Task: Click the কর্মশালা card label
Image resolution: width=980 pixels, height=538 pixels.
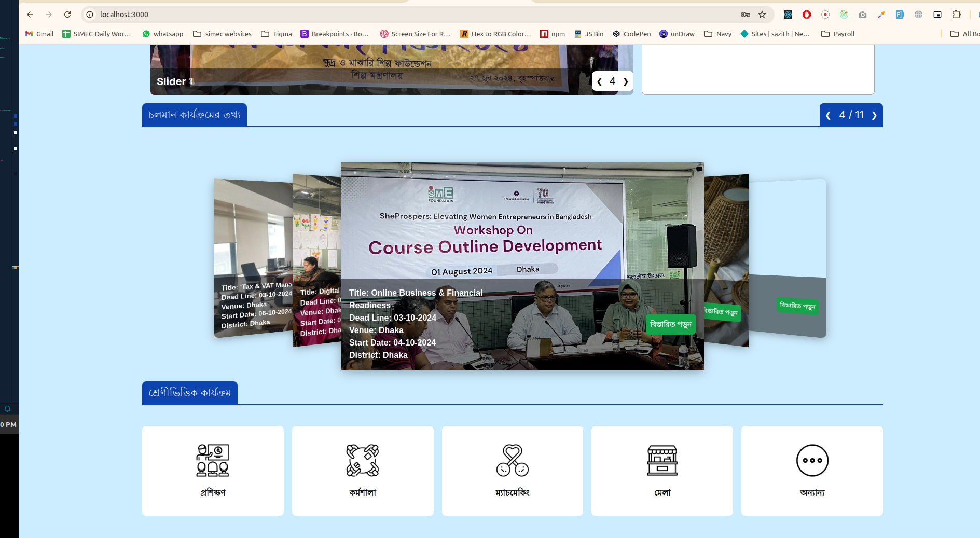Action: tap(363, 492)
